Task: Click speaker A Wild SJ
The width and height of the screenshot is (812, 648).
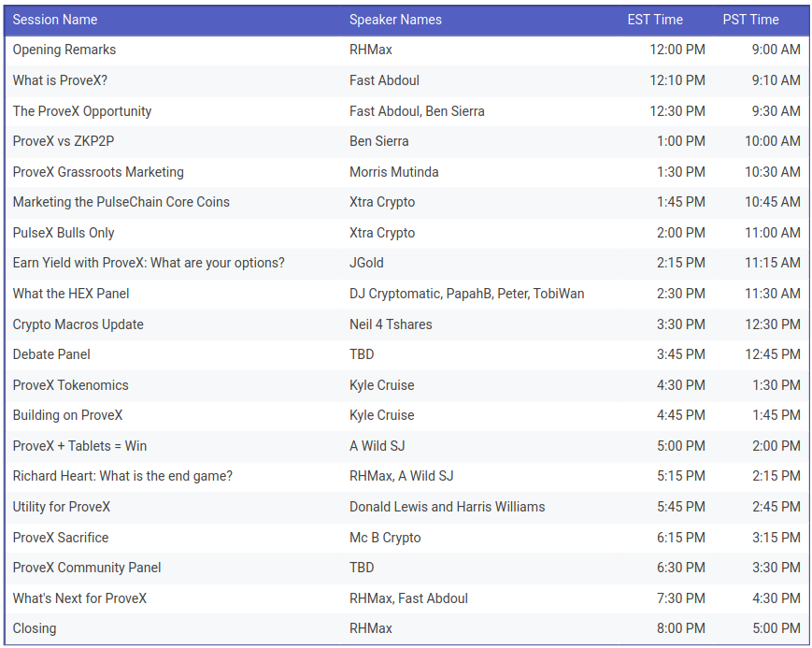Action: [x=377, y=446]
